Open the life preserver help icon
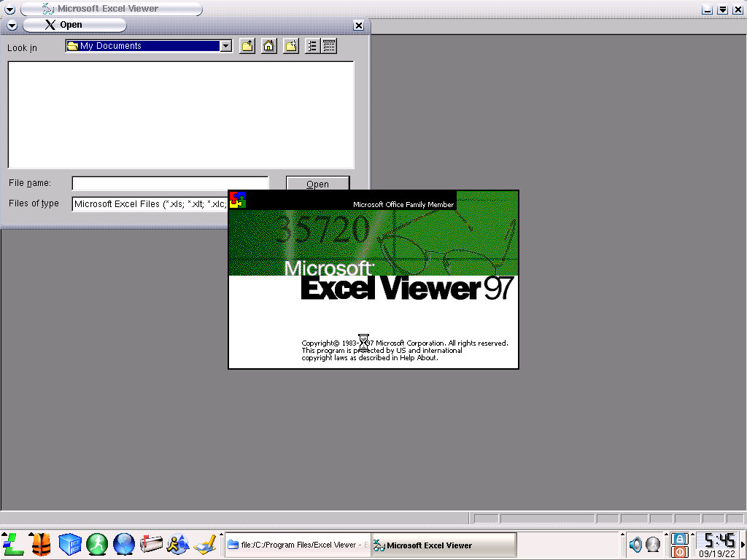 click(x=41, y=544)
